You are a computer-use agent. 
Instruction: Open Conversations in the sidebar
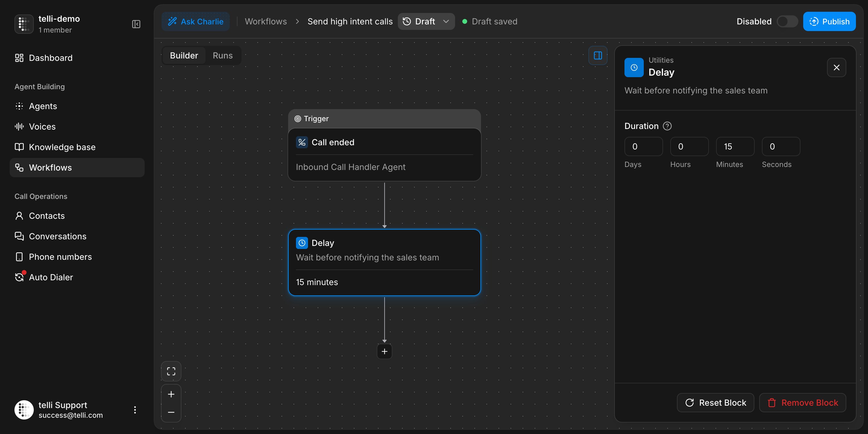77,236
